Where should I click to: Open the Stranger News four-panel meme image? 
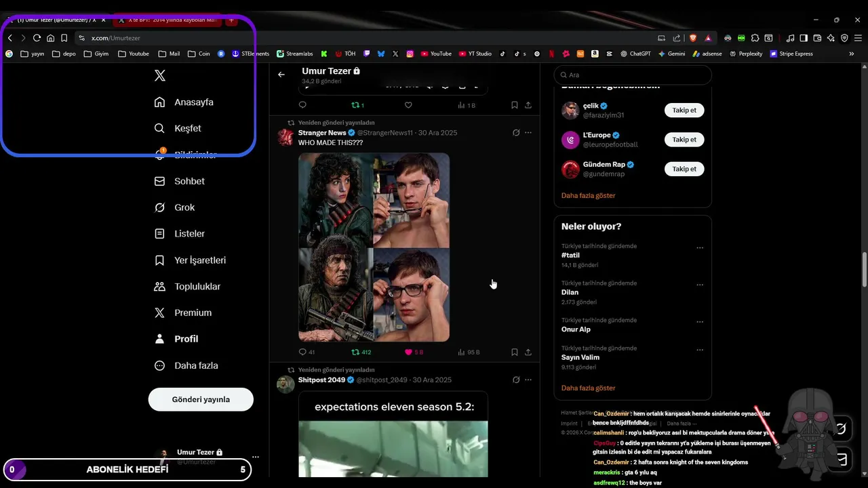[374, 247]
